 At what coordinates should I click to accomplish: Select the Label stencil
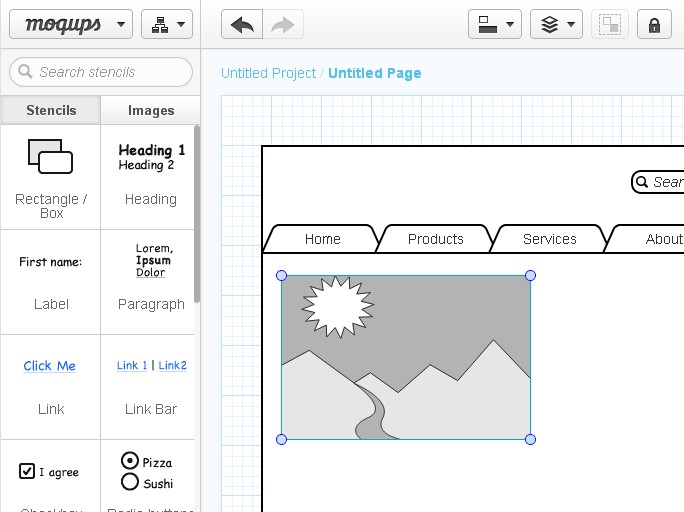[x=51, y=282]
